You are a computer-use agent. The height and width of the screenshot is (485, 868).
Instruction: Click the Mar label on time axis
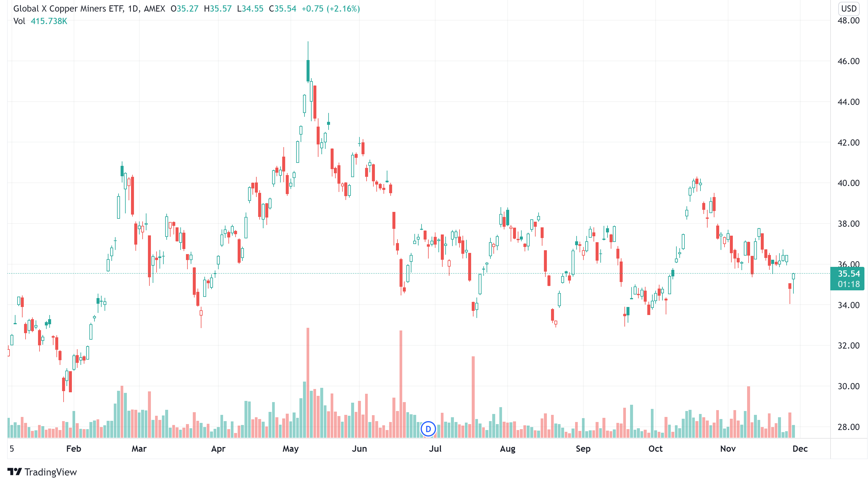point(139,449)
